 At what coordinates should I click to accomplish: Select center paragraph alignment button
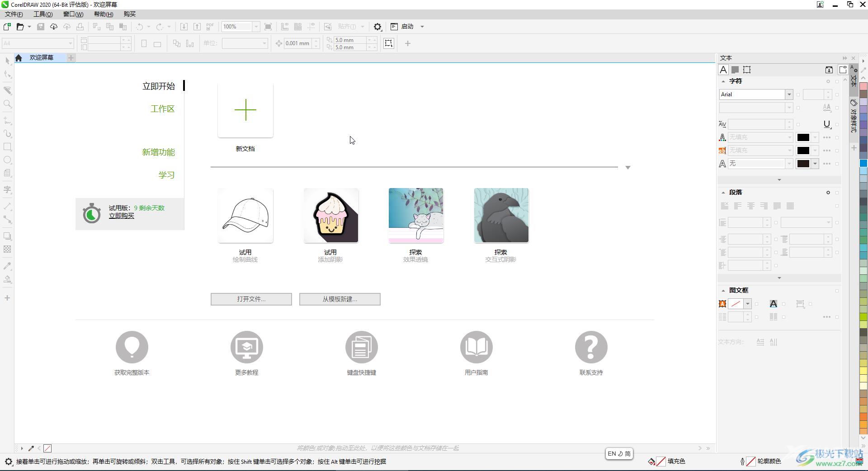pos(751,206)
